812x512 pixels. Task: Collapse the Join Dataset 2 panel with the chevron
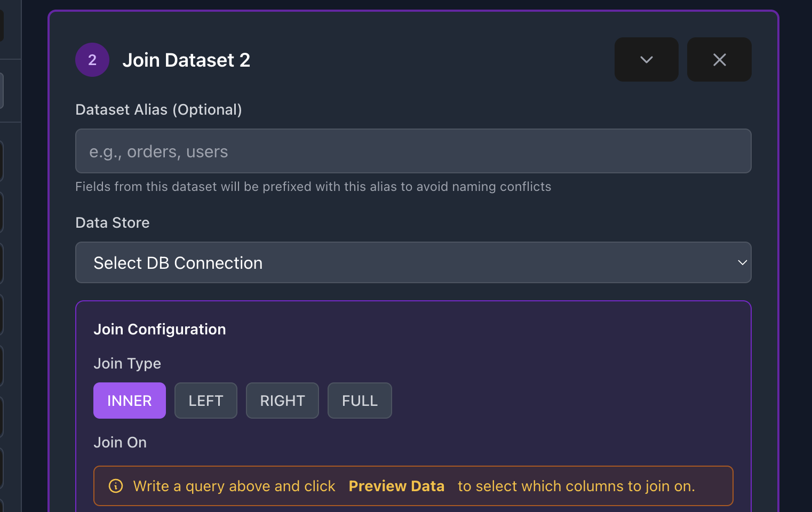click(x=646, y=60)
